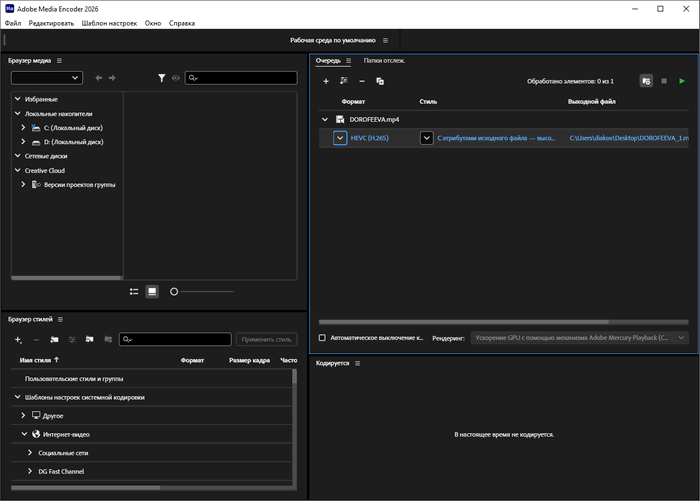Toggle the automatic output folder icon in the queue
Image resolution: width=700 pixels, height=501 pixels.
[x=646, y=81]
